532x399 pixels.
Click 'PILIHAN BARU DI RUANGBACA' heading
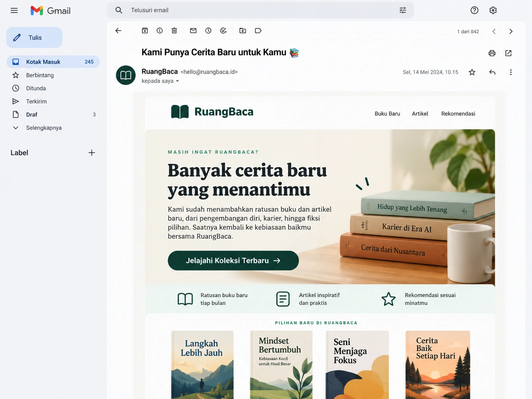316,323
